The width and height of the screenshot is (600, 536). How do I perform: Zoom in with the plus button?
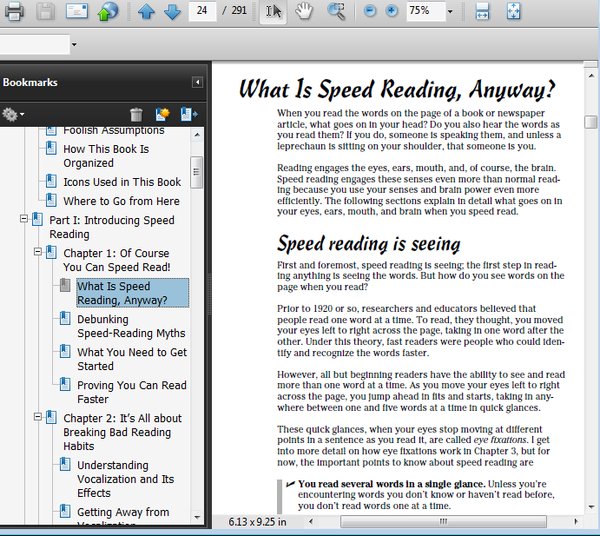click(x=391, y=11)
